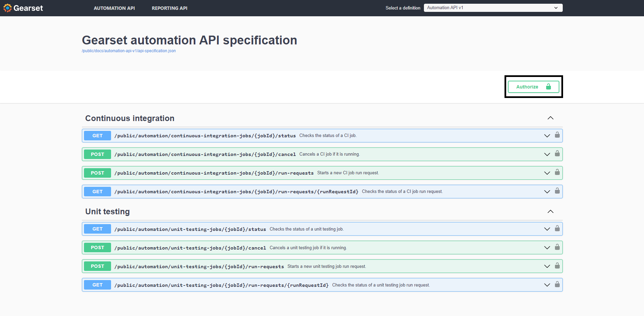Click lock icon on unit testing run-requests POST

557,266
